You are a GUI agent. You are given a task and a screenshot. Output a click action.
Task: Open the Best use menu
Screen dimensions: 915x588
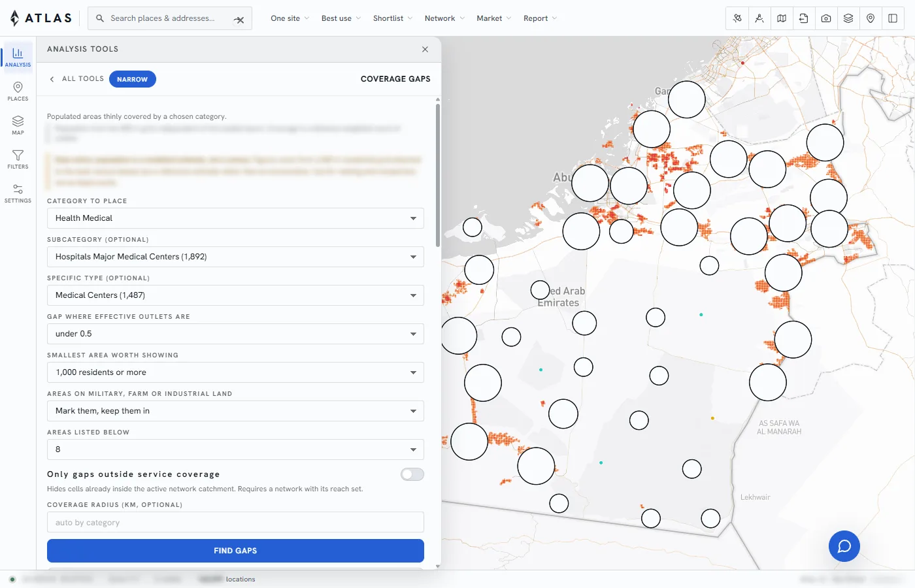(x=341, y=18)
